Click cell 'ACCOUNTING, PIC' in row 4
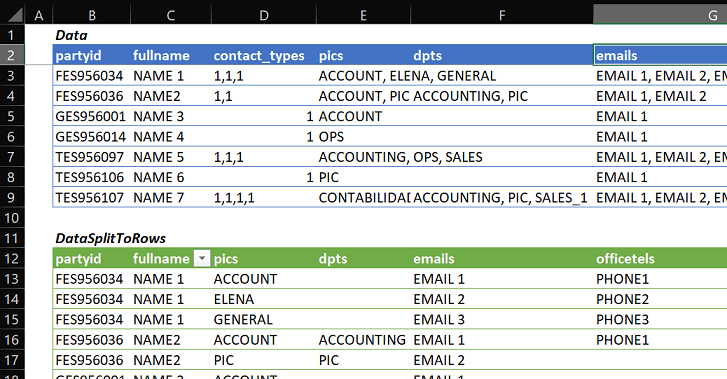Viewport: 727px width, 379px height. coord(502,96)
